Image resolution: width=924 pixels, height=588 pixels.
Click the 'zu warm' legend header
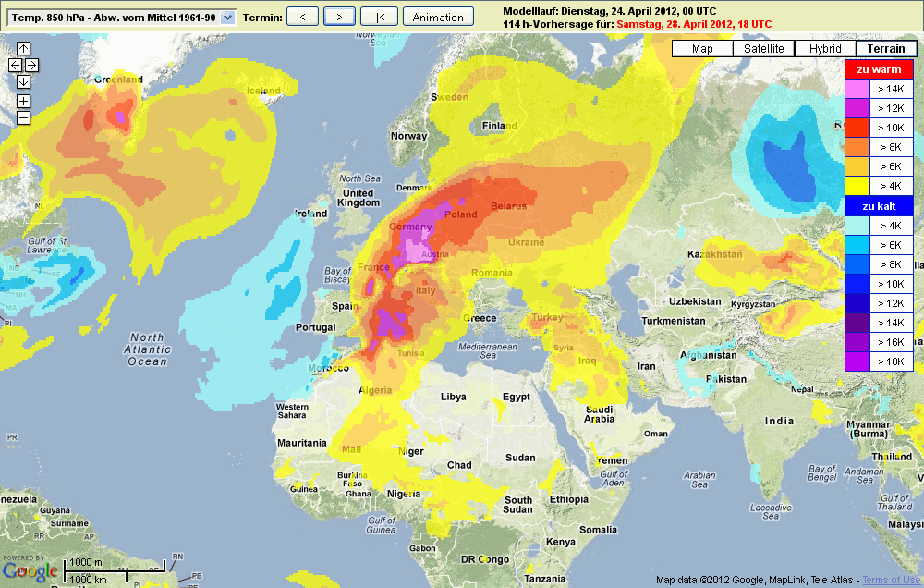(880, 69)
